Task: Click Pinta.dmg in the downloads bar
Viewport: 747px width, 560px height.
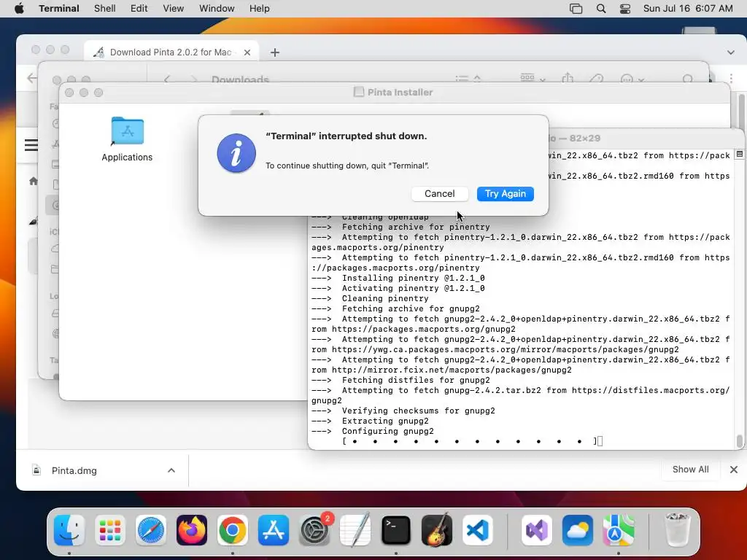Action: coord(74,470)
